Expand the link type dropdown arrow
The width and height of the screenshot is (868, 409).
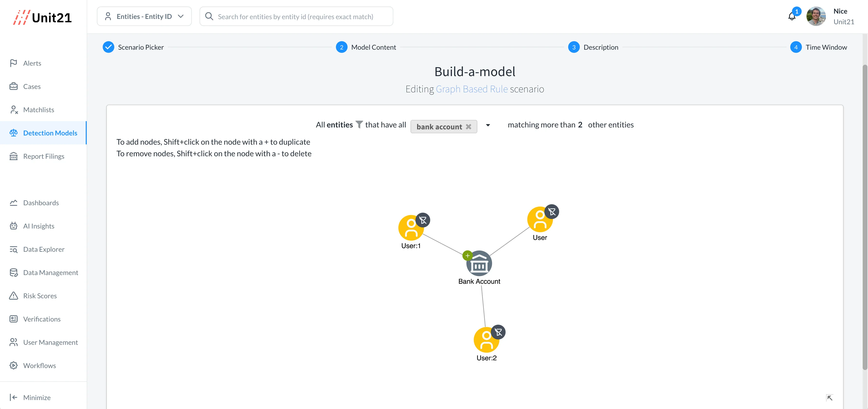pyautogui.click(x=488, y=126)
